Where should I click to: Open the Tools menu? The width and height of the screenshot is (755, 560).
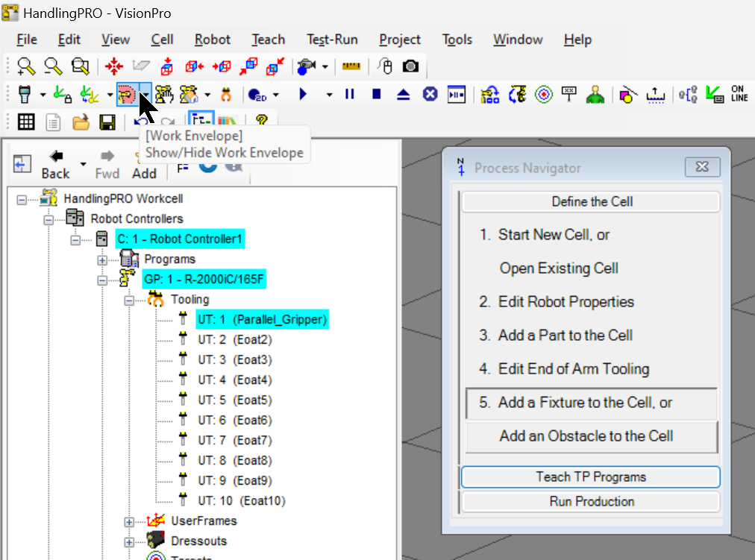457,40
